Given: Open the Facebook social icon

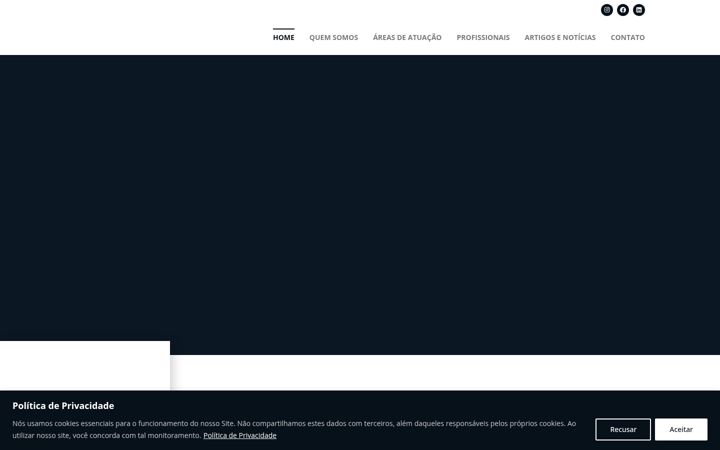Looking at the screenshot, I should (x=623, y=10).
